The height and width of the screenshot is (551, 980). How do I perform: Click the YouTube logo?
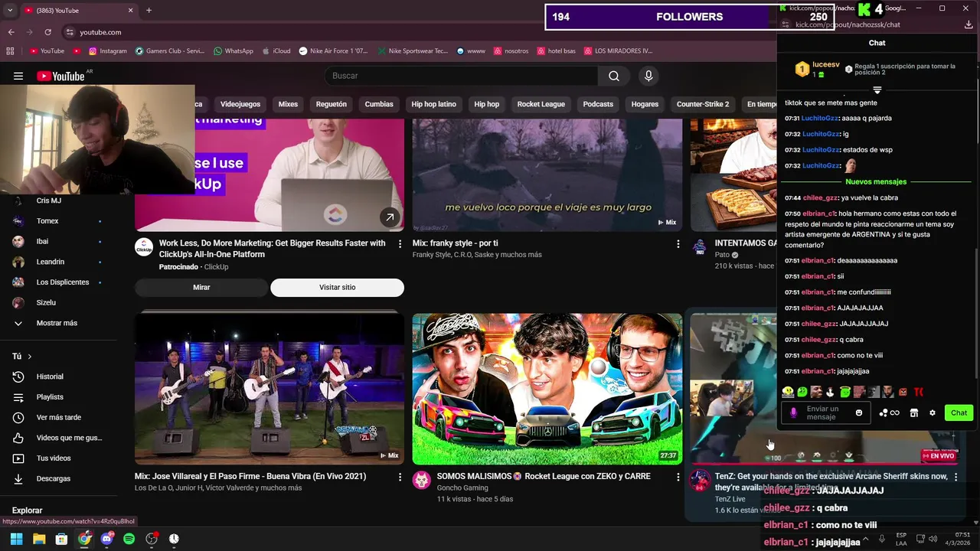(60, 76)
